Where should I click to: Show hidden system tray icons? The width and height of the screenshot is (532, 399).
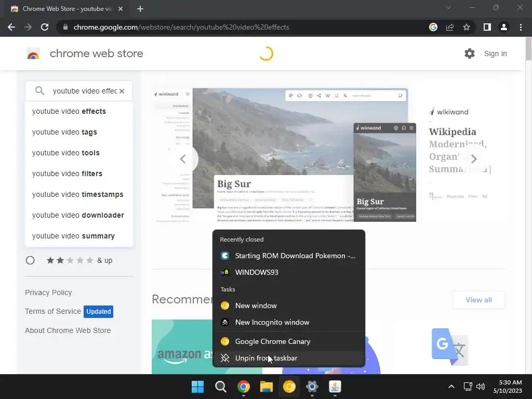(451, 387)
